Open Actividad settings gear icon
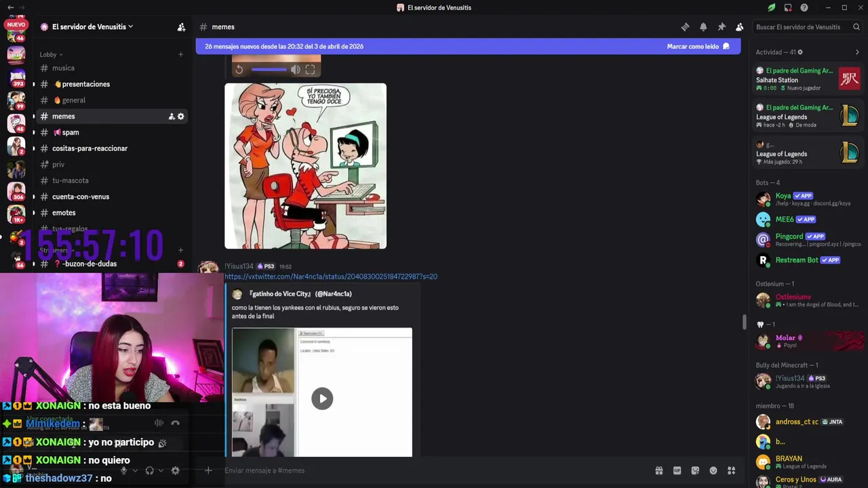The width and height of the screenshot is (868, 488). click(x=800, y=52)
